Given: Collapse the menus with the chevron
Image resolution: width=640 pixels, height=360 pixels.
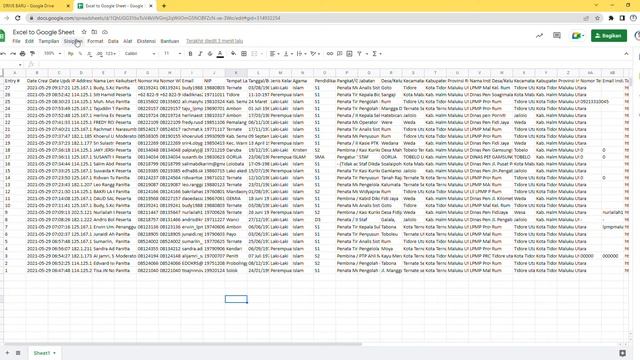Looking at the screenshot, I should pyautogui.click(x=626, y=53).
